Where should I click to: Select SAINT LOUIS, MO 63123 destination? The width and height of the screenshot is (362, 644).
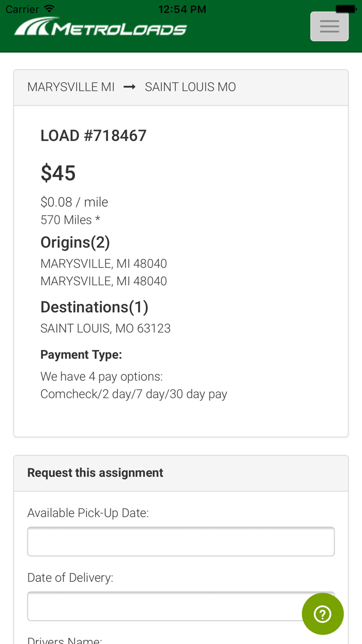point(105,328)
